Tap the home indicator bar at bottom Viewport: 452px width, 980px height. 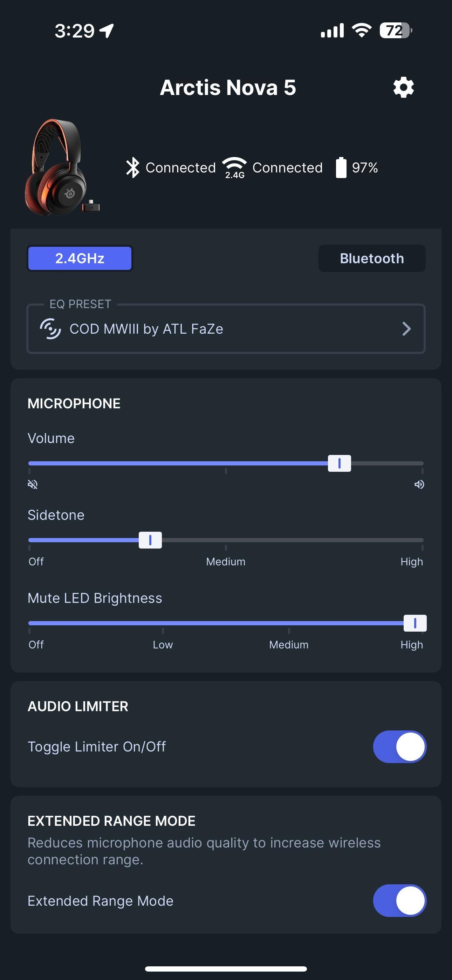tap(226, 968)
